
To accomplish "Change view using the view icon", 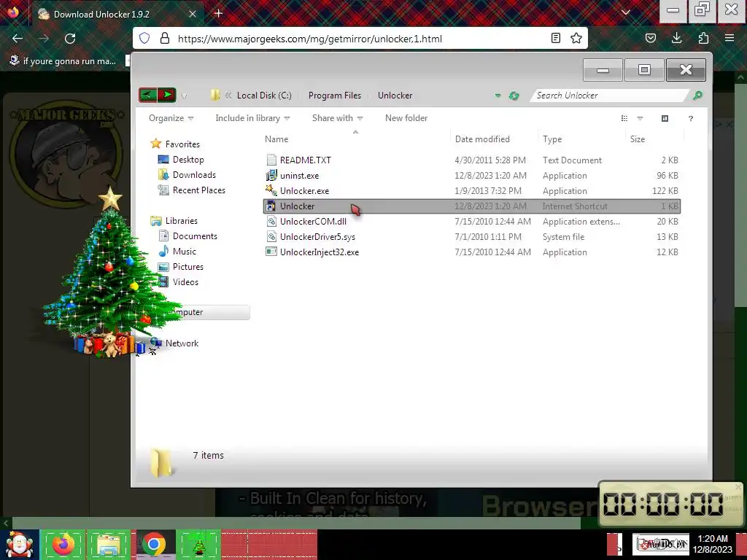I will pos(624,118).
